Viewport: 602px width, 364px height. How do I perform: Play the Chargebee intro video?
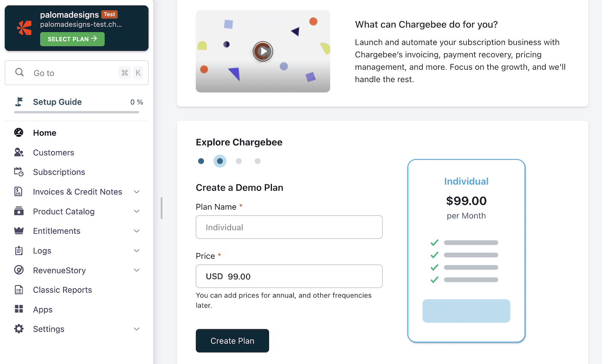click(263, 51)
